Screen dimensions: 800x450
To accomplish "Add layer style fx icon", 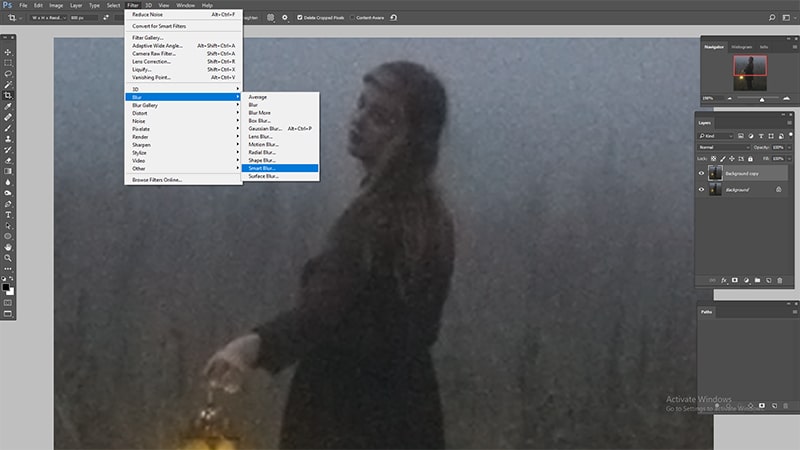I will (723, 280).
